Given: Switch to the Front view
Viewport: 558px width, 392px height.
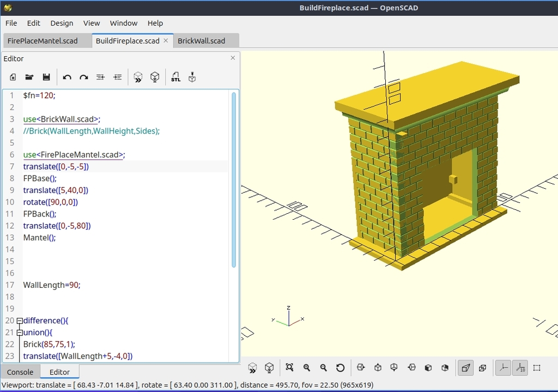Looking at the screenshot, I should coord(428,367).
